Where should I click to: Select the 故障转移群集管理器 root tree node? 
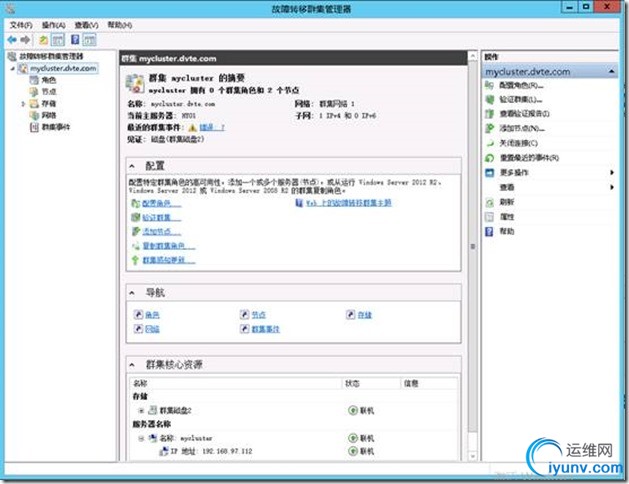pos(51,56)
